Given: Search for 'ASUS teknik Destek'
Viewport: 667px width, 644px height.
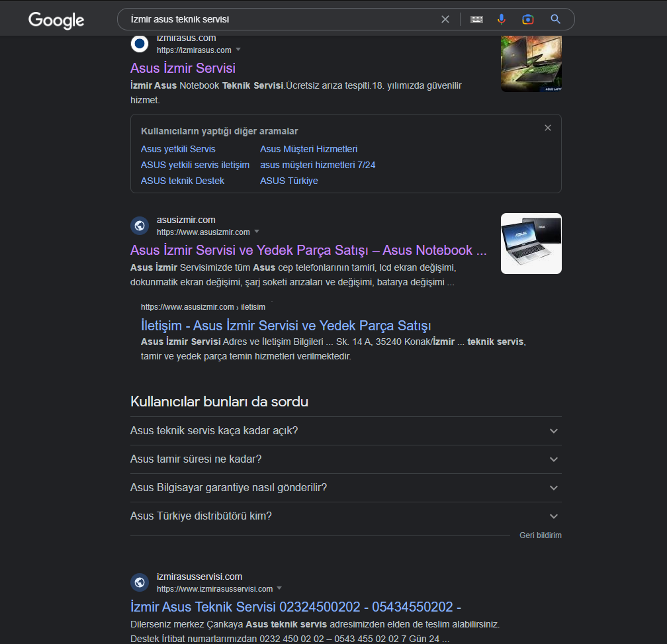Looking at the screenshot, I should tap(183, 181).
